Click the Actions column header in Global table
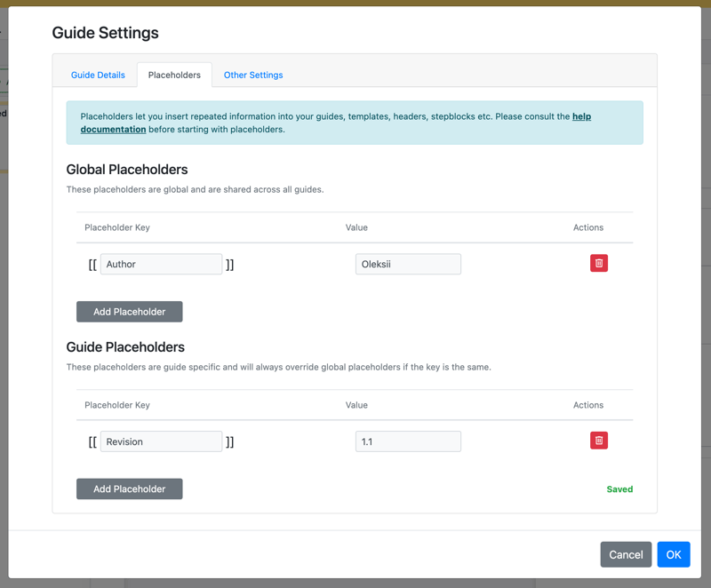The height and width of the screenshot is (588, 711). [587, 227]
